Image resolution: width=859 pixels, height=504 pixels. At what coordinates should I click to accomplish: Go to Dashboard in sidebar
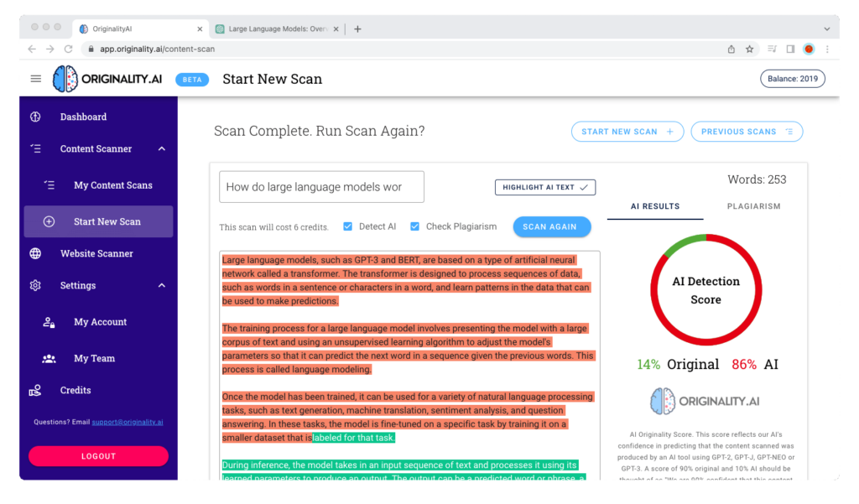(x=99, y=117)
